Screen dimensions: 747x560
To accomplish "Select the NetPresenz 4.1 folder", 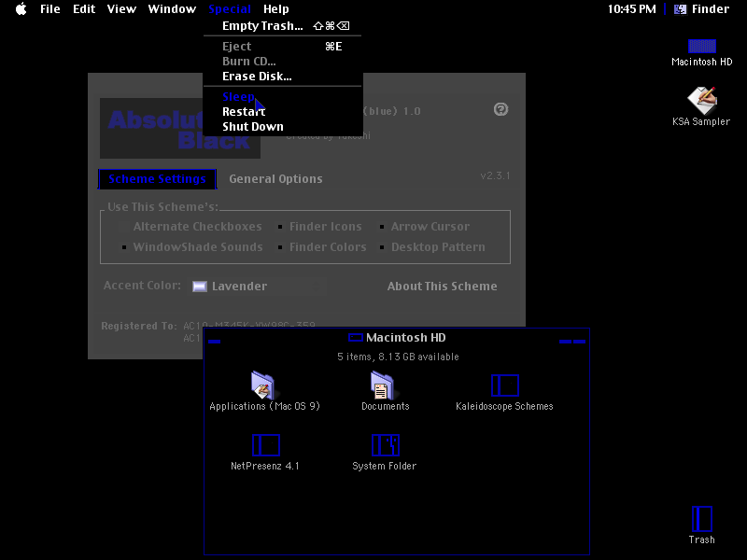I will click(x=266, y=445).
